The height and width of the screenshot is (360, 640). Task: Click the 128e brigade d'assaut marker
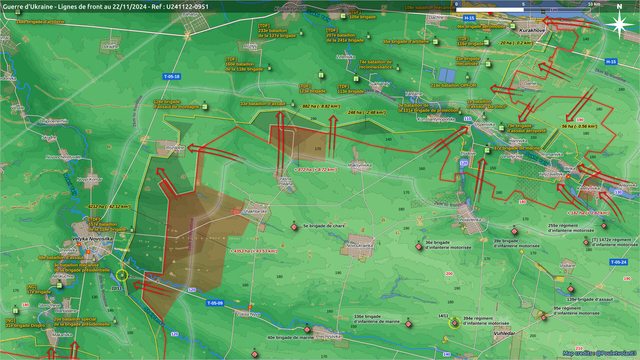(571, 289)
